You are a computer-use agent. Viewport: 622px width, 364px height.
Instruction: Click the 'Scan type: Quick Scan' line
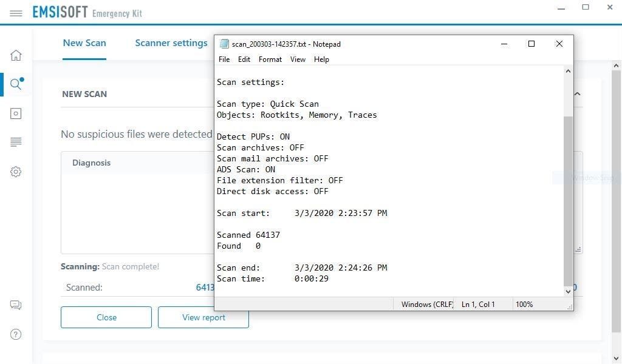click(268, 104)
